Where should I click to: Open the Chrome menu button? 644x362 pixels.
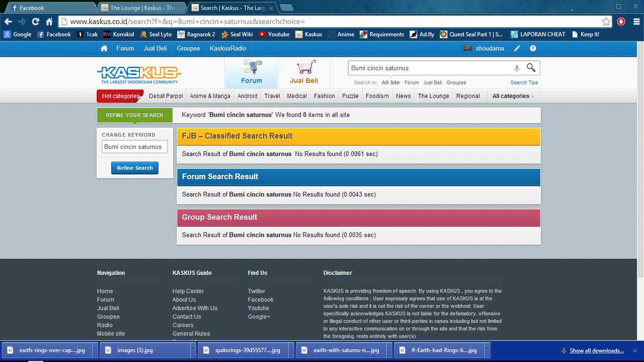click(635, 22)
